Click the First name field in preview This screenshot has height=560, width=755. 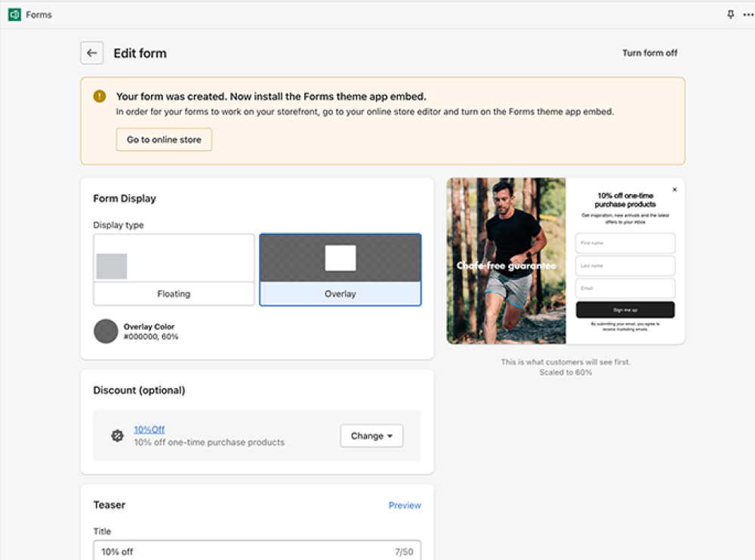[x=625, y=243]
